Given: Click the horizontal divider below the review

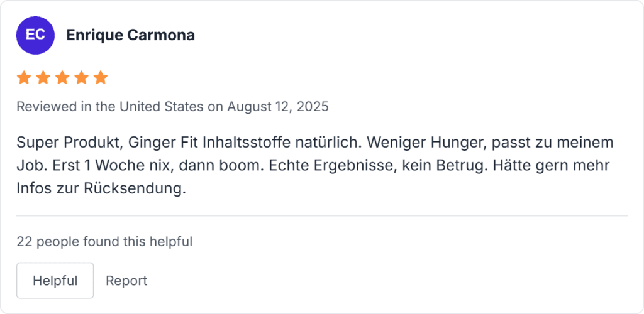Looking at the screenshot, I should [322, 216].
